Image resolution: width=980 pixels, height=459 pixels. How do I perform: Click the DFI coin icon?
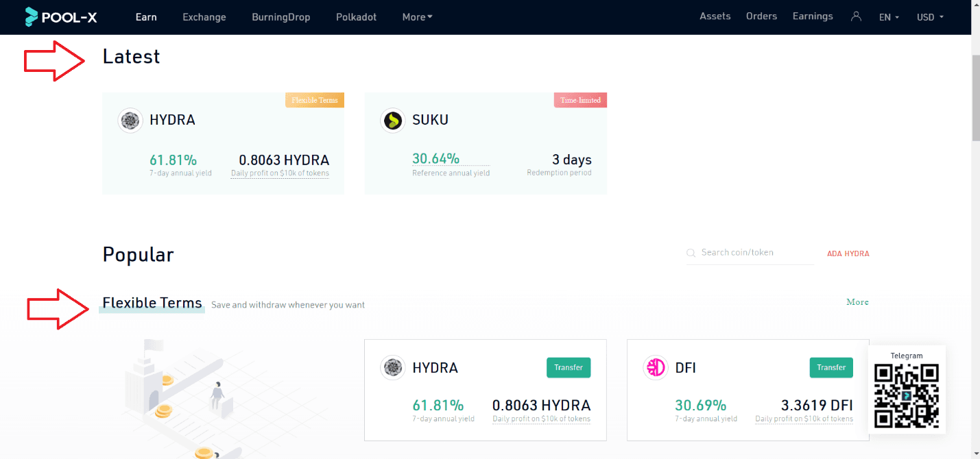click(x=656, y=368)
